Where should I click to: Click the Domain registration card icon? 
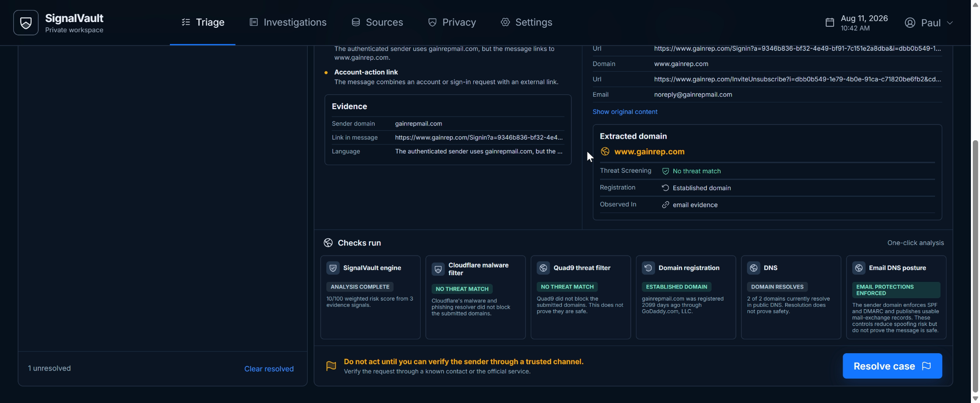pyautogui.click(x=648, y=268)
